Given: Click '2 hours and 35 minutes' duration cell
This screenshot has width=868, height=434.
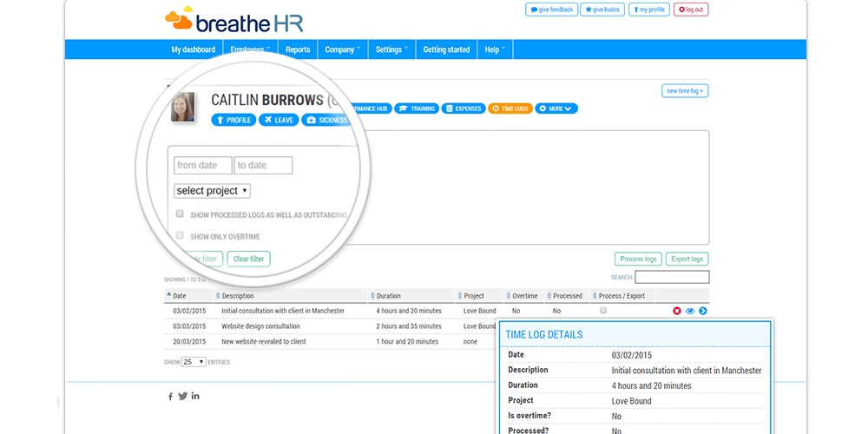Looking at the screenshot, I should [x=409, y=326].
